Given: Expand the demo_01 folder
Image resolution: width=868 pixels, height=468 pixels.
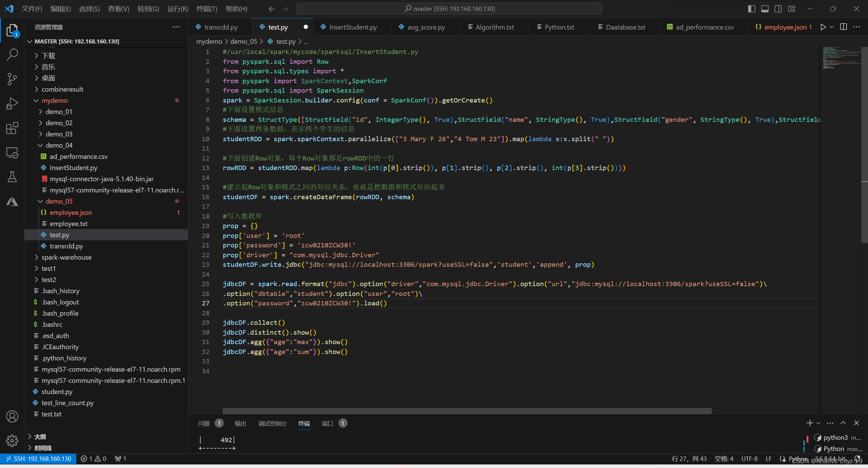Looking at the screenshot, I should 106,112.
